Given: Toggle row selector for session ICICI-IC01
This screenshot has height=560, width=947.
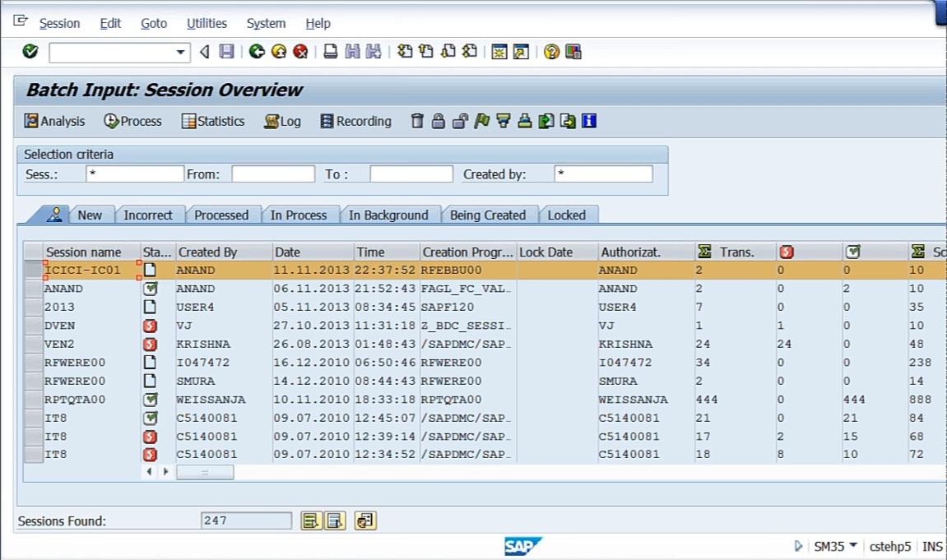Looking at the screenshot, I should coord(34,270).
